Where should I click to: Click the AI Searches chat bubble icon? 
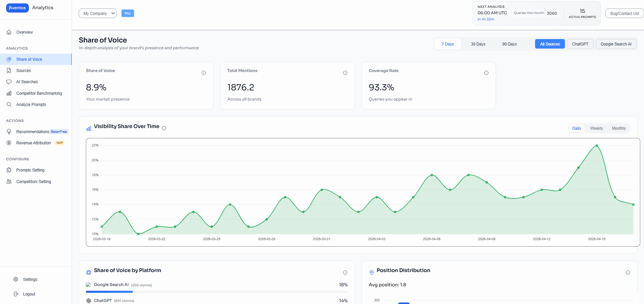[9, 82]
